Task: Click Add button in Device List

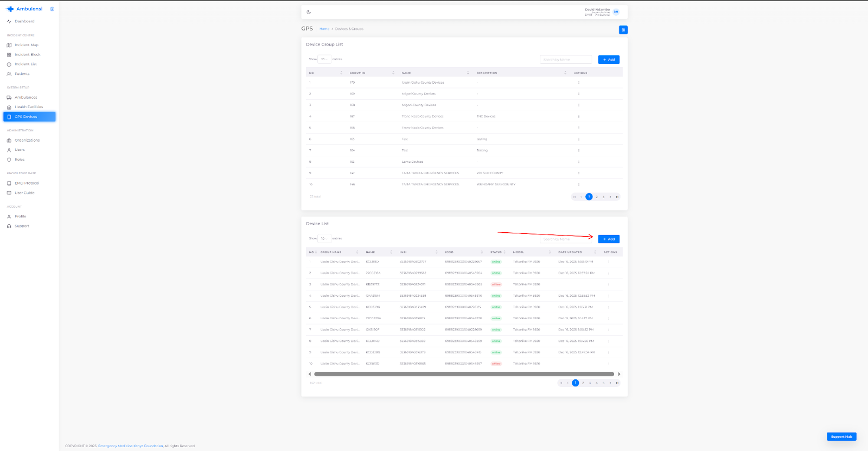Action: (609, 239)
